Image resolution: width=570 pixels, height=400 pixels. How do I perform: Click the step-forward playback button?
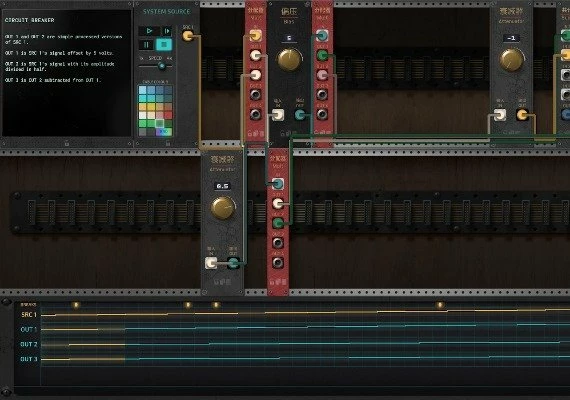pyautogui.click(x=167, y=31)
